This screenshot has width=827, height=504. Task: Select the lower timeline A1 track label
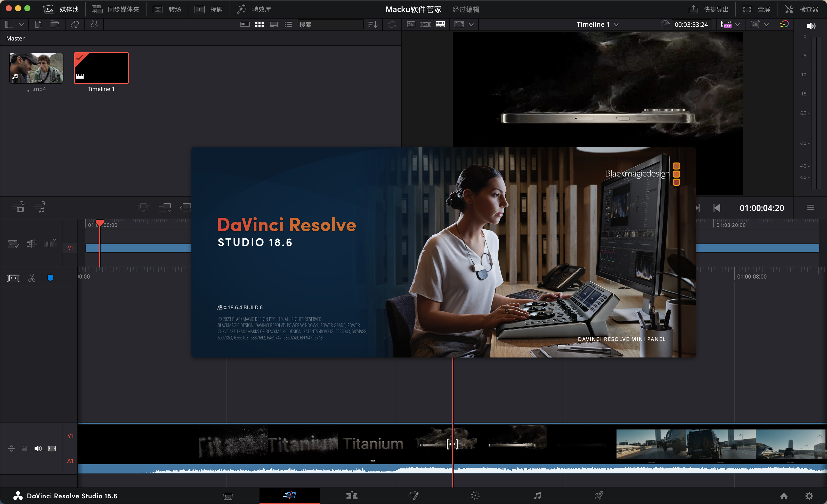[x=70, y=460]
